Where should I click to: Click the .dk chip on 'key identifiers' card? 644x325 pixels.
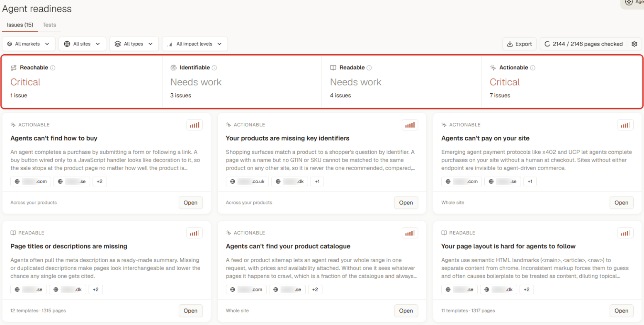point(290,182)
